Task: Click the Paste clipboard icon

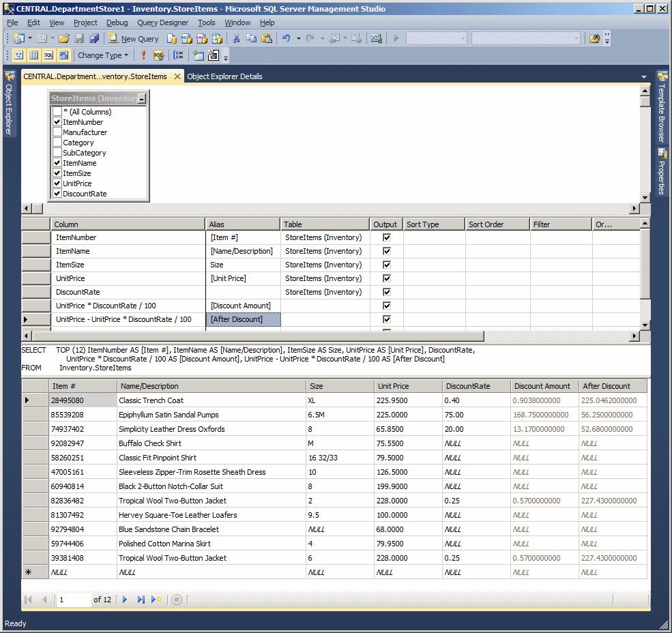Action: click(267, 39)
